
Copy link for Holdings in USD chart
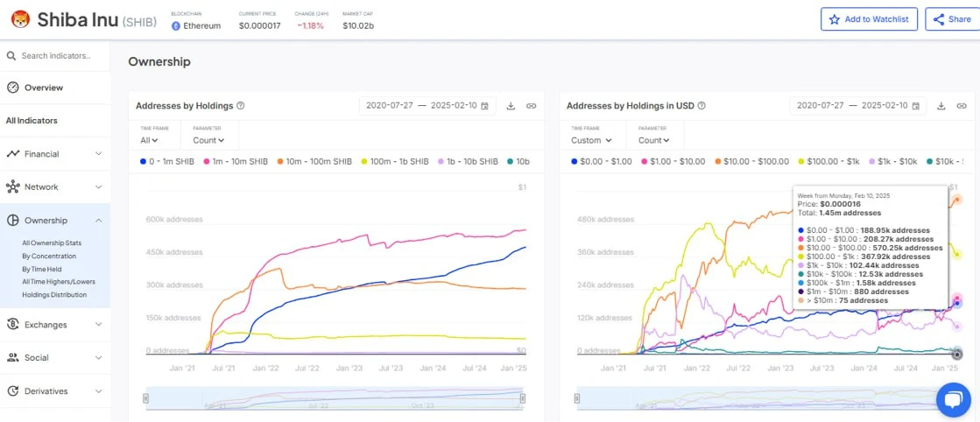click(962, 106)
